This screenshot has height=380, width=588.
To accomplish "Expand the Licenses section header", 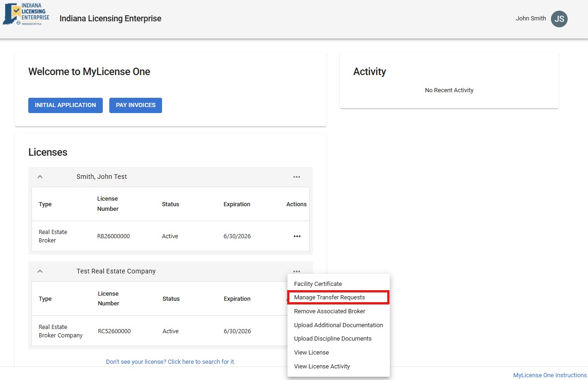I will click(48, 152).
